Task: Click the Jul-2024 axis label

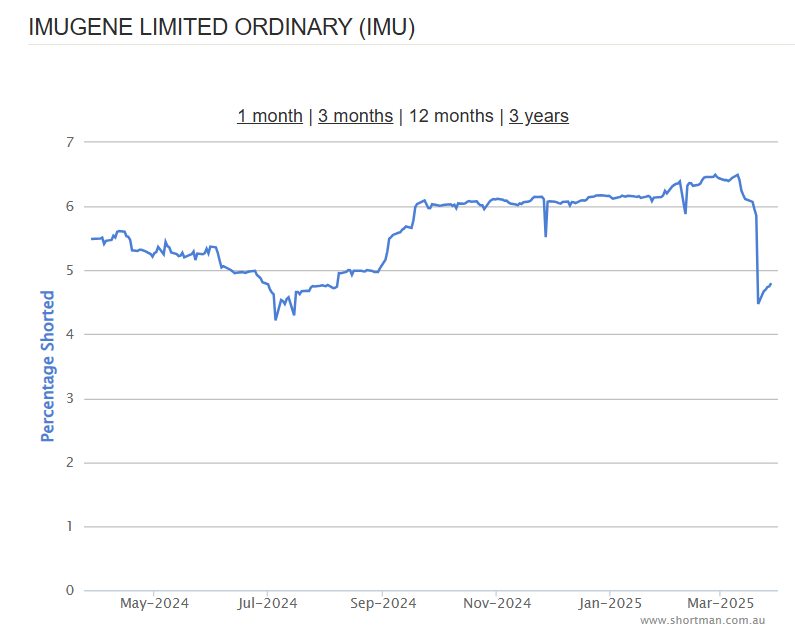Action: tap(267, 603)
